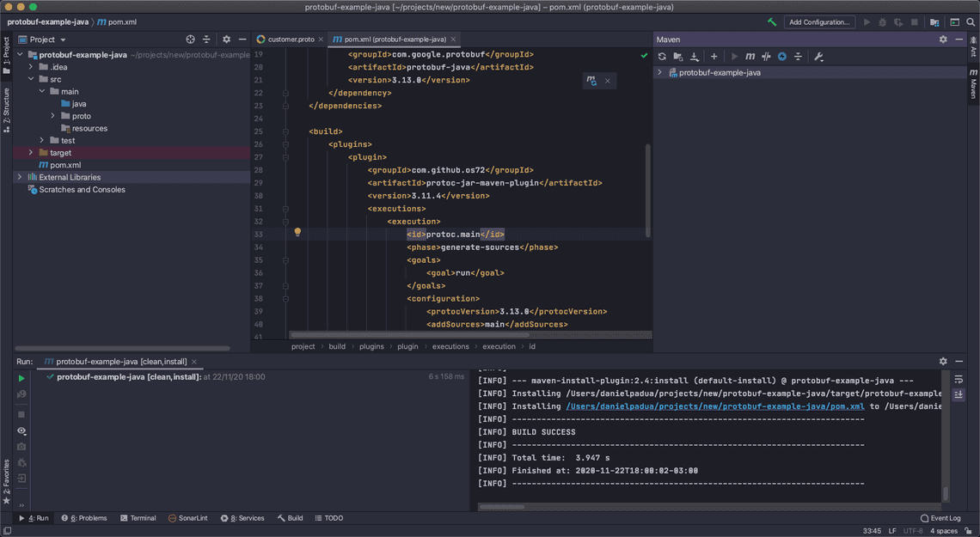Click the Add Configuration button
This screenshot has width=980, height=537.
point(818,22)
